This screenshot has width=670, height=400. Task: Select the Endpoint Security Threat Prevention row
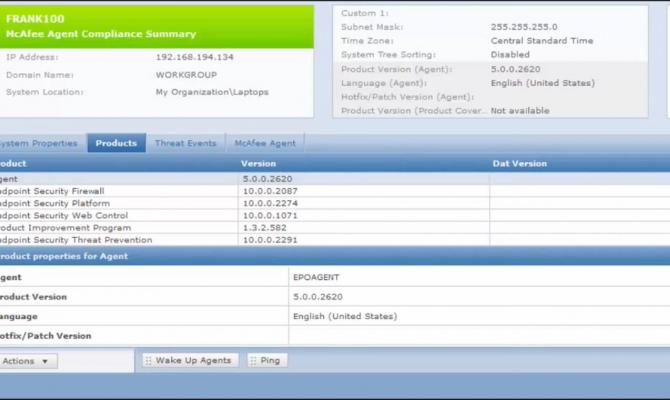click(335, 240)
